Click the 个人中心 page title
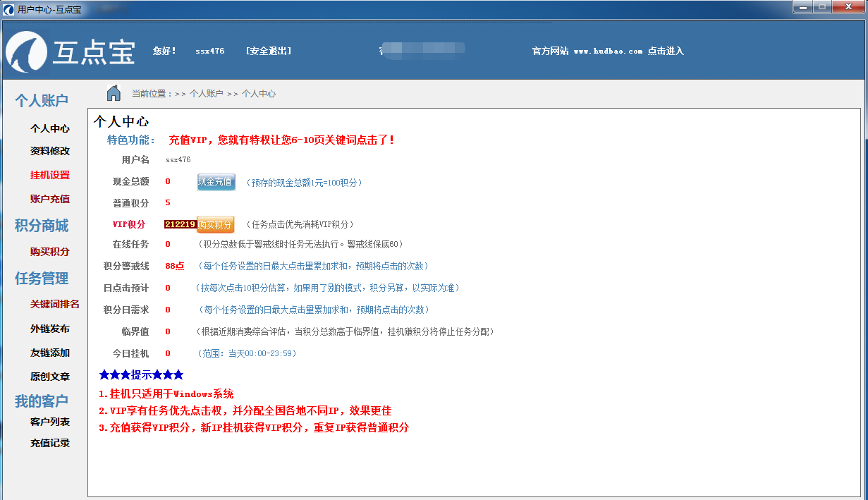The image size is (868, 500). [x=121, y=121]
